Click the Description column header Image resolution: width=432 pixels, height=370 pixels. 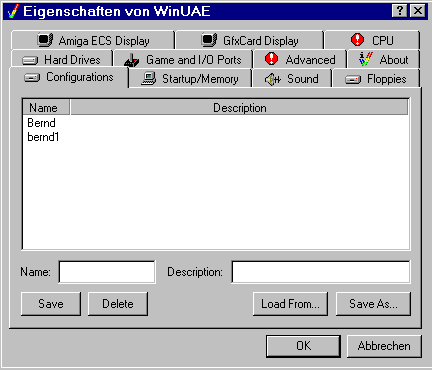point(239,108)
